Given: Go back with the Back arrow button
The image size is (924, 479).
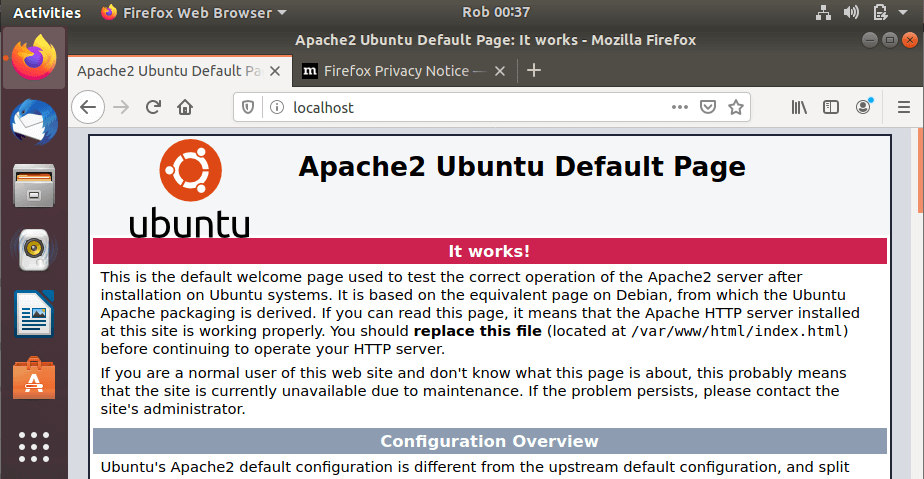Looking at the screenshot, I should coord(88,107).
